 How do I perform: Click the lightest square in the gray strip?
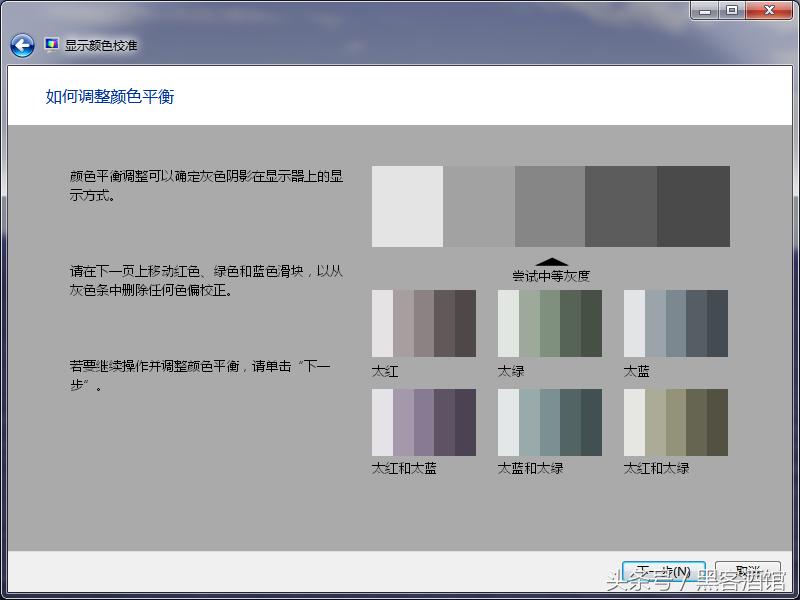coord(406,205)
